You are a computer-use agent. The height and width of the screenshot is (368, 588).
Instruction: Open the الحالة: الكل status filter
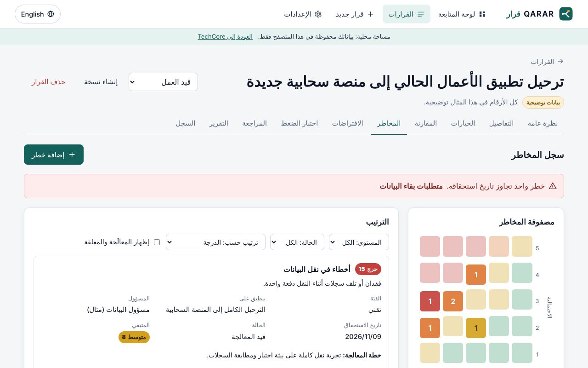coord(297,242)
